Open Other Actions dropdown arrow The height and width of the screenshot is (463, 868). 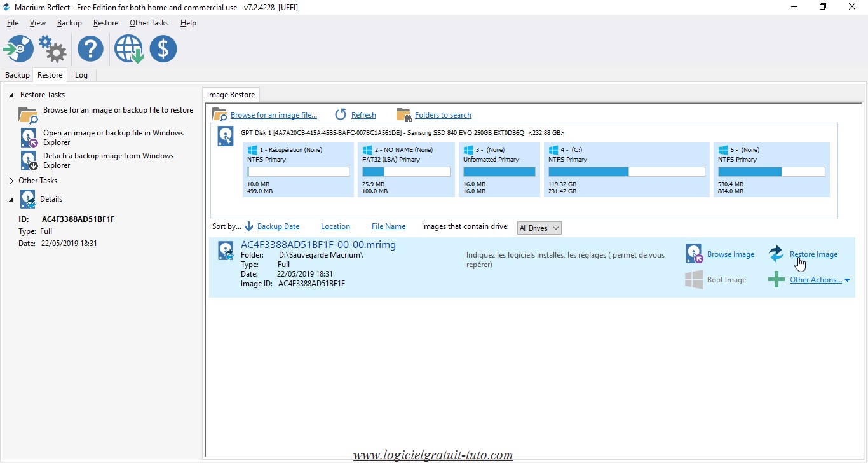click(x=847, y=280)
